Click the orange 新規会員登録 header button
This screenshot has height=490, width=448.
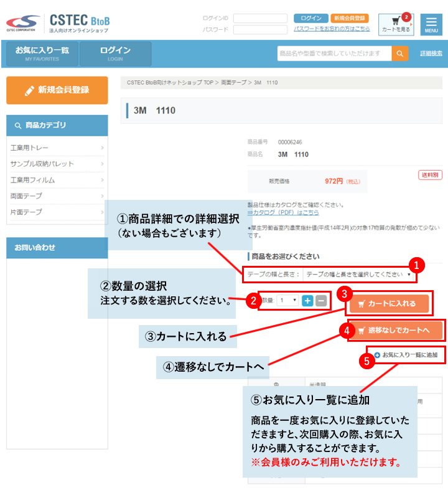pos(350,18)
